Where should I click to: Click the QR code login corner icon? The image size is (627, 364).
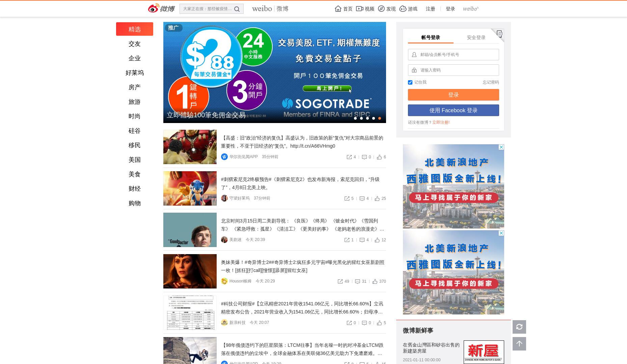[499, 33]
